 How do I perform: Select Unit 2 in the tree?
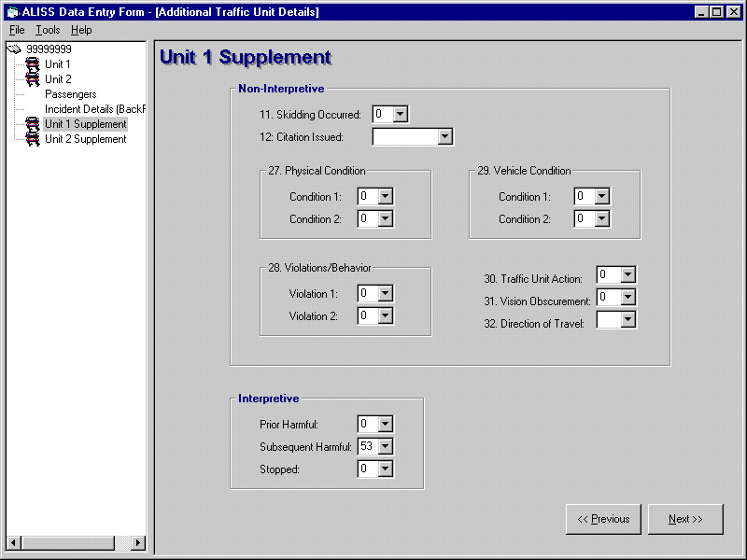tap(58, 79)
